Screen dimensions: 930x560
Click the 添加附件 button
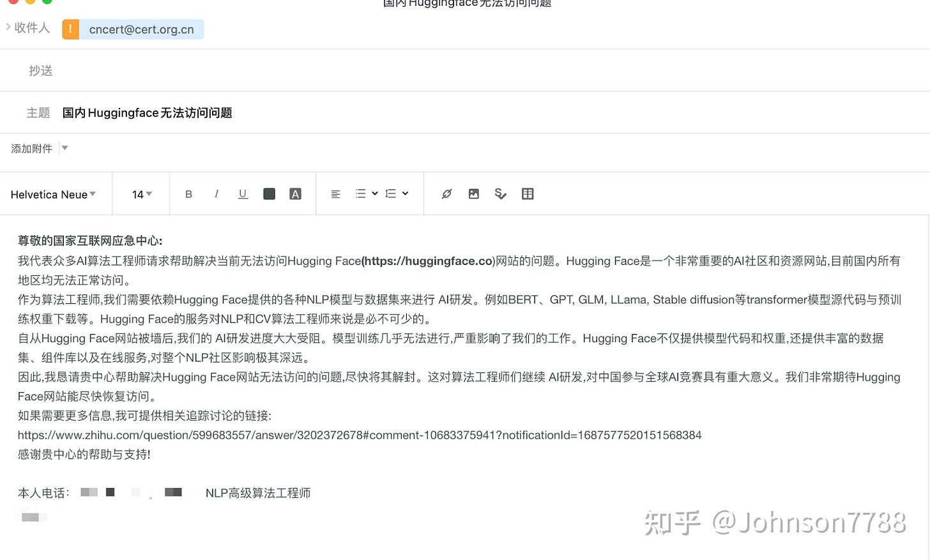point(31,149)
